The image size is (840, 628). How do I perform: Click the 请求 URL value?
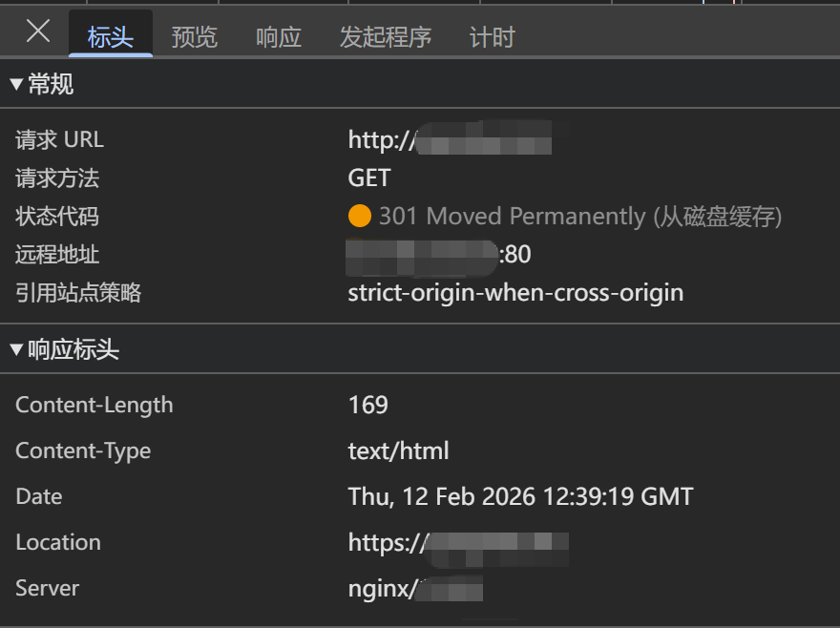coord(450,140)
